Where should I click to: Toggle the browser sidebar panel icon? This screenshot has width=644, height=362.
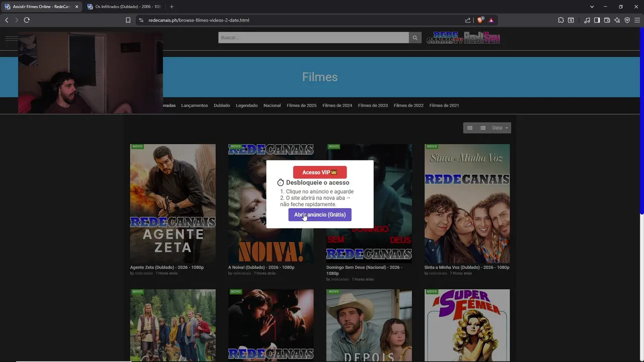click(597, 20)
